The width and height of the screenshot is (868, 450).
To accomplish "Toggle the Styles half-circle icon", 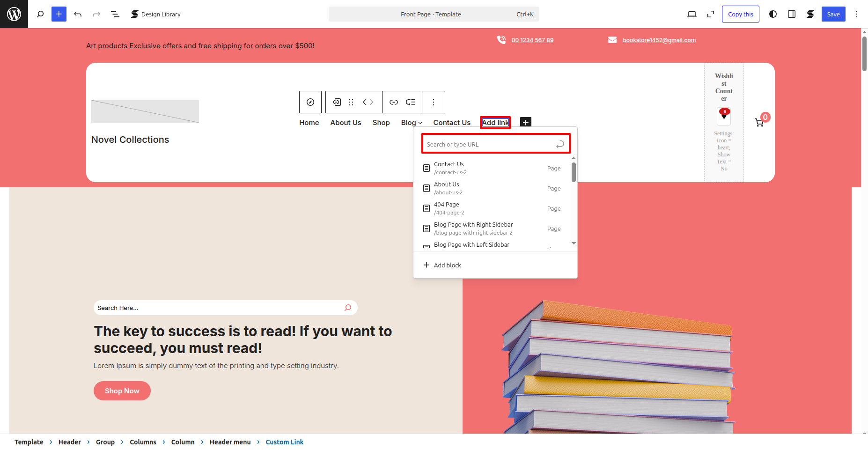I will 773,14.
